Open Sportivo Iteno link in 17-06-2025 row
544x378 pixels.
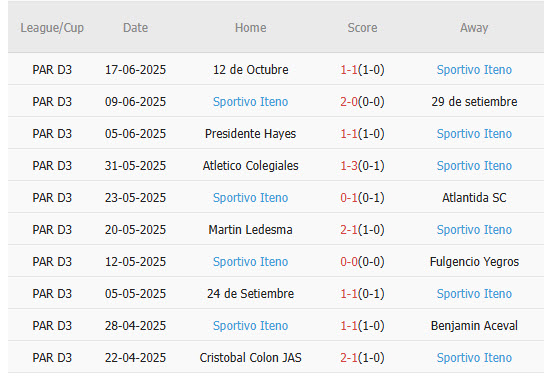tap(474, 70)
